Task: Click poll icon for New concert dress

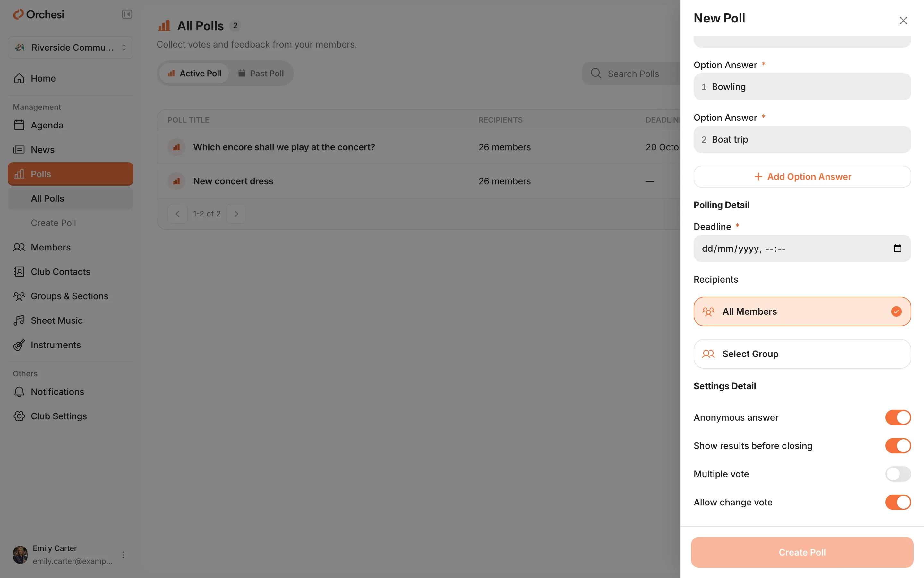Action: 176,181
